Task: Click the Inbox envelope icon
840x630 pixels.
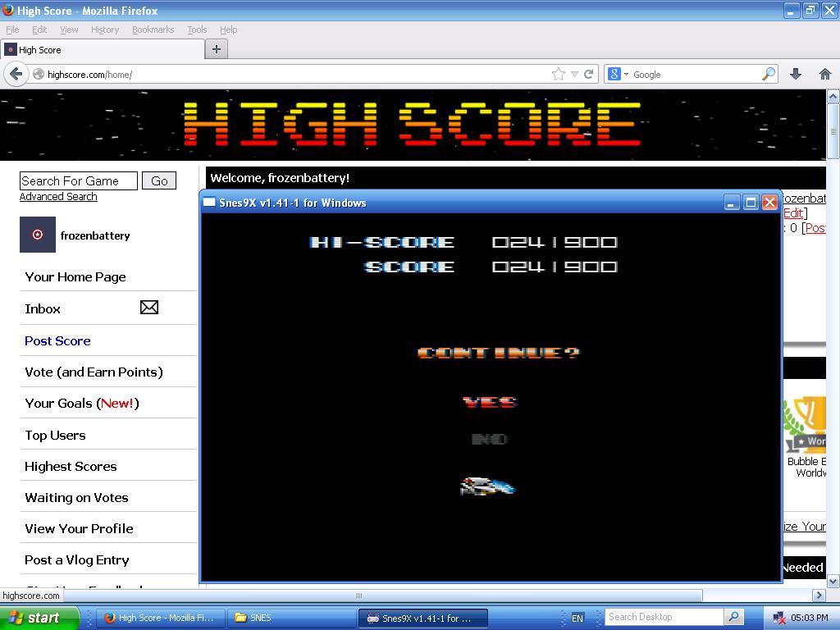Action: click(149, 308)
